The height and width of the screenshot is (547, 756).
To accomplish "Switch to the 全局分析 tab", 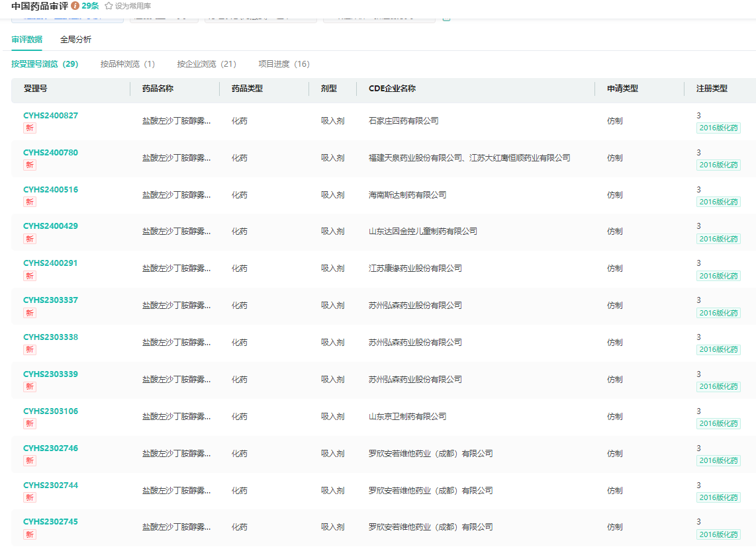I will coord(75,40).
